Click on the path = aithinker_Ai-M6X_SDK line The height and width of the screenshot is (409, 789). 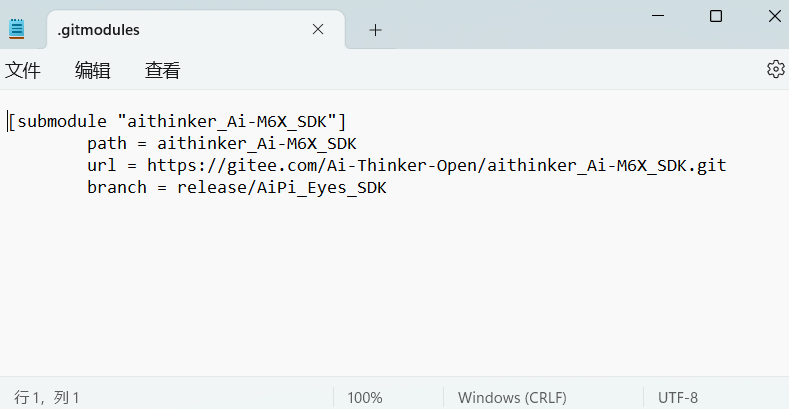[221, 144]
